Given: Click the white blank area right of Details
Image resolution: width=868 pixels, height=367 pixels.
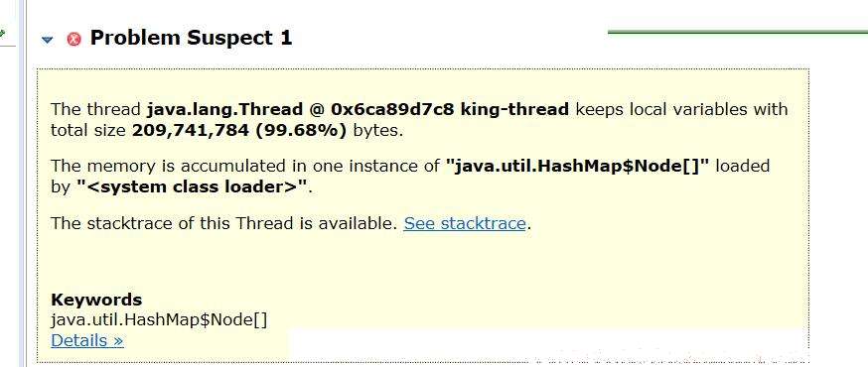Looking at the screenshot, I should click(x=548, y=344).
